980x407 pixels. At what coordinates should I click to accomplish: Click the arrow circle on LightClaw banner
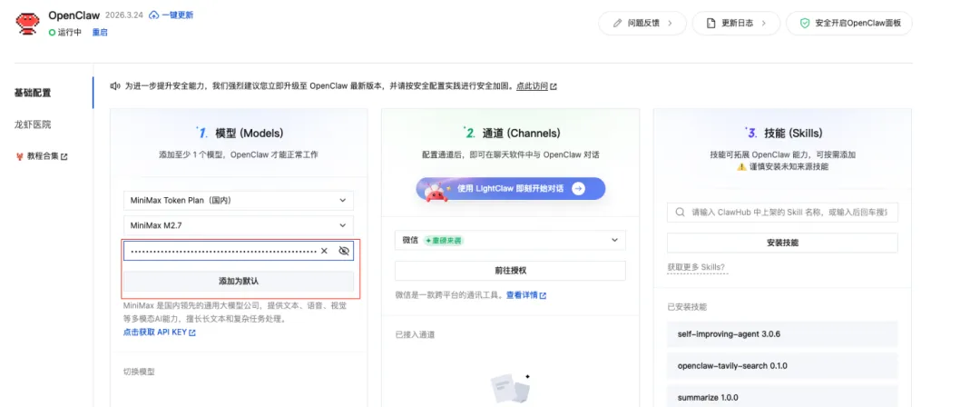578,188
